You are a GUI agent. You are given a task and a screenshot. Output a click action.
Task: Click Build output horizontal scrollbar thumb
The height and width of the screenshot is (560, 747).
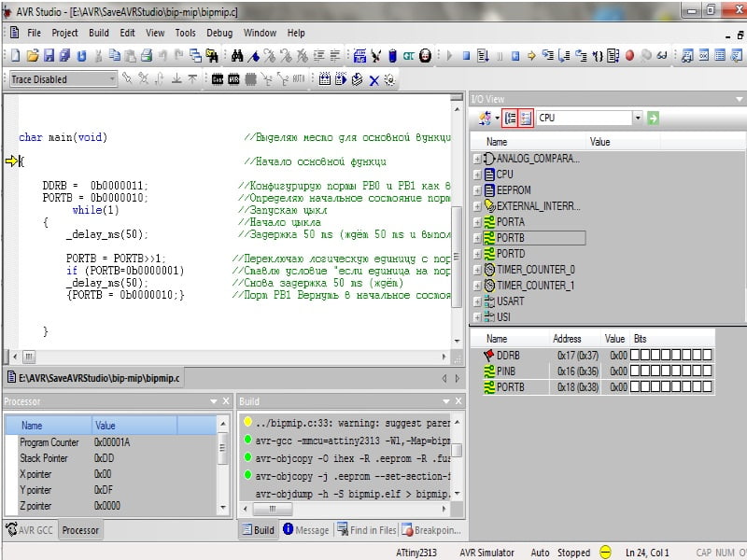click(x=273, y=509)
